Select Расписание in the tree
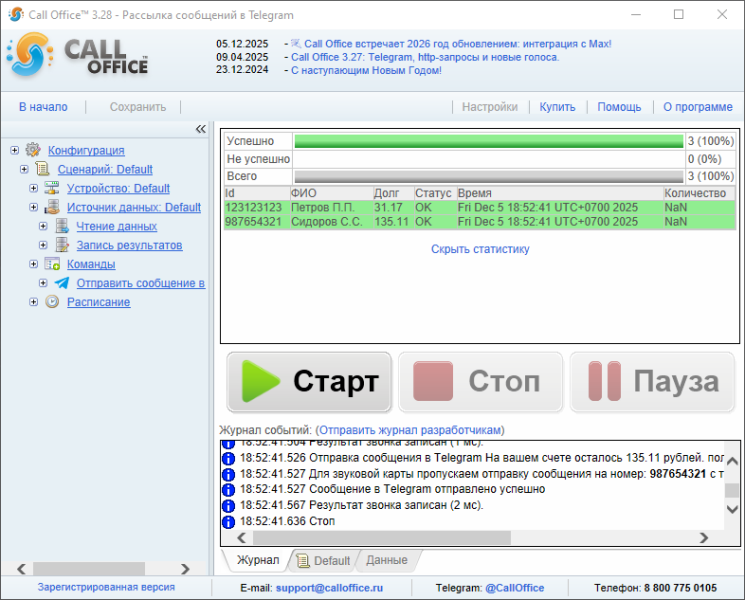This screenshot has height=600, width=745. click(98, 302)
